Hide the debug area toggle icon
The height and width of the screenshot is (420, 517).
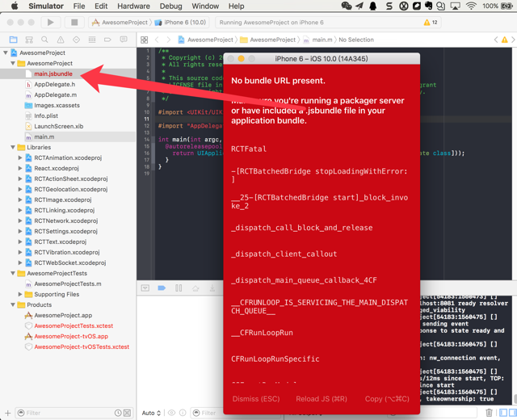(145, 288)
